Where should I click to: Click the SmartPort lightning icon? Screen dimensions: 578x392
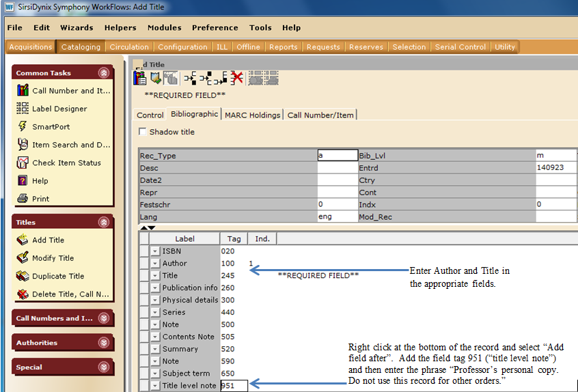coord(23,126)
